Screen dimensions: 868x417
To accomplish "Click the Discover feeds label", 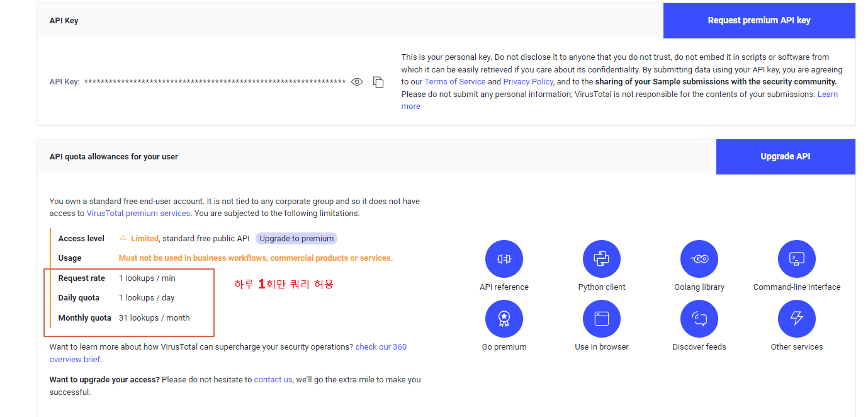I will (x=699, y=347).
